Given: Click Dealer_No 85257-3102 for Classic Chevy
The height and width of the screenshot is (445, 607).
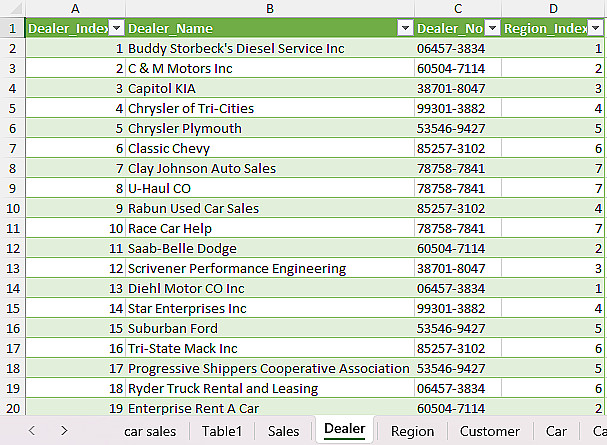Looking at the screenshot, I should (458, 149).
